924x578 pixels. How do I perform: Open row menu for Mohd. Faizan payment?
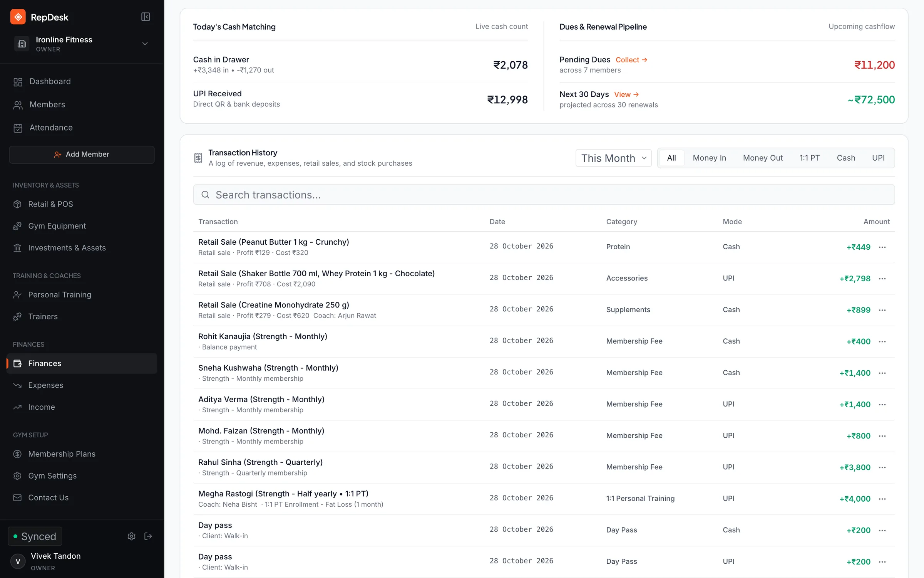pos(882,436)
